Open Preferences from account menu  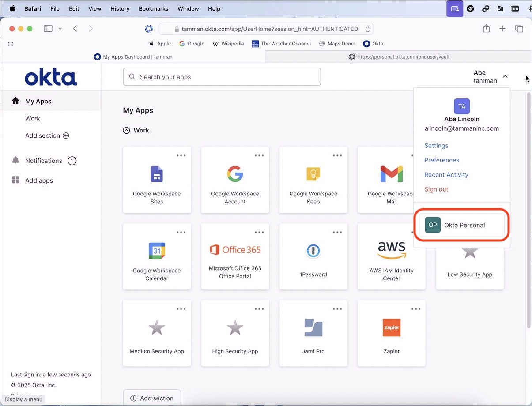tap(441, 160)
